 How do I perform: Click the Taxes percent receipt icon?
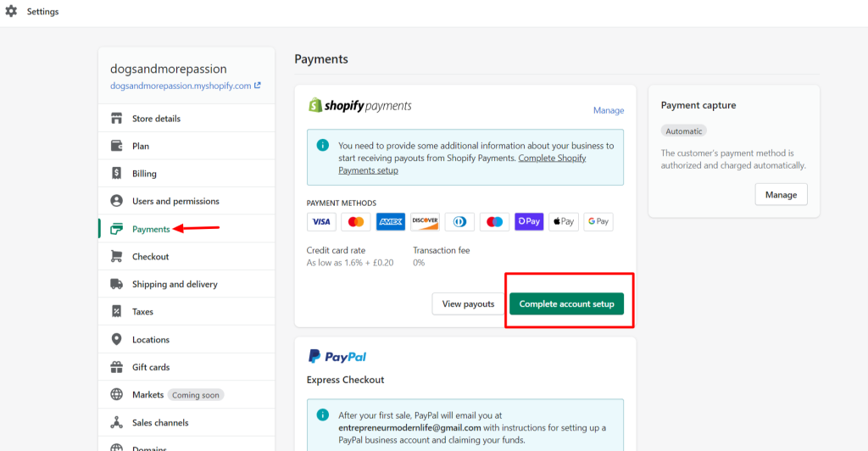coord(116,312)
